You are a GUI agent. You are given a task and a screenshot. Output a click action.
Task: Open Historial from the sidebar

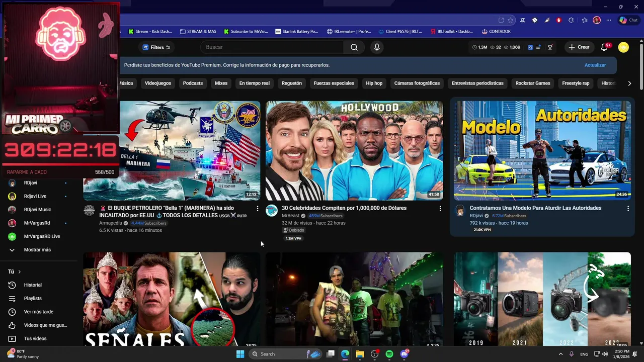tap(33, 285)
